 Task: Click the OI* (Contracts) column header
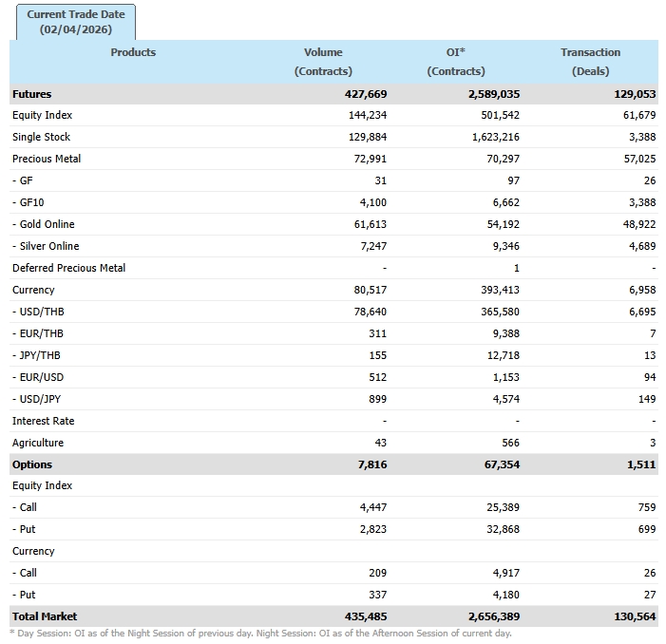[456, 62]
